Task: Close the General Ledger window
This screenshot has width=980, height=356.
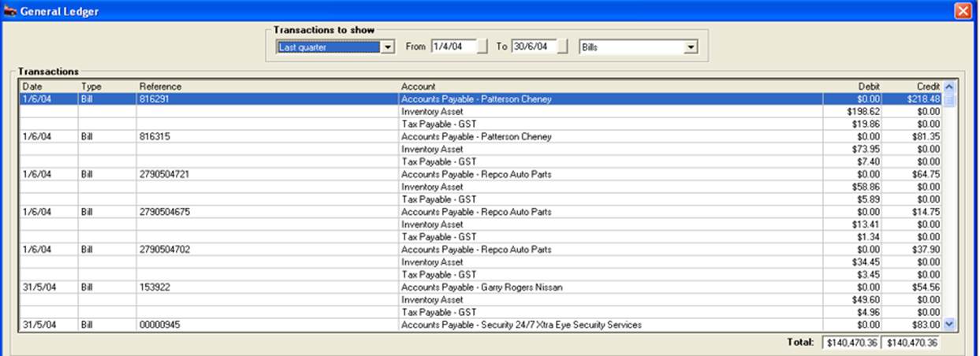Action: [963, 11]
